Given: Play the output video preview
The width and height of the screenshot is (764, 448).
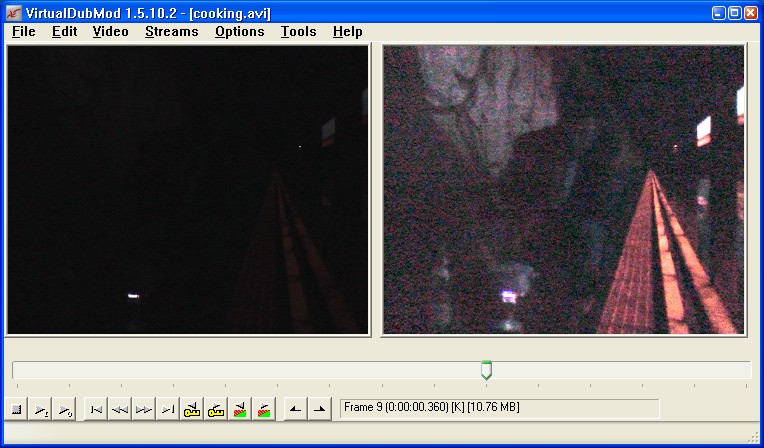Looking at the screenshot, I should 64,409.
